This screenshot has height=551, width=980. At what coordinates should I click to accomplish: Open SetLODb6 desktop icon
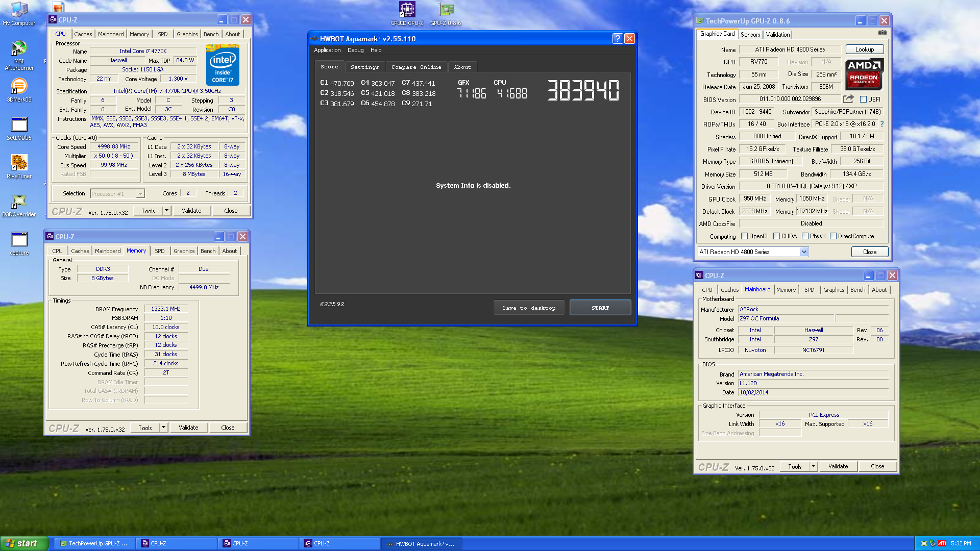pos(19,129)
